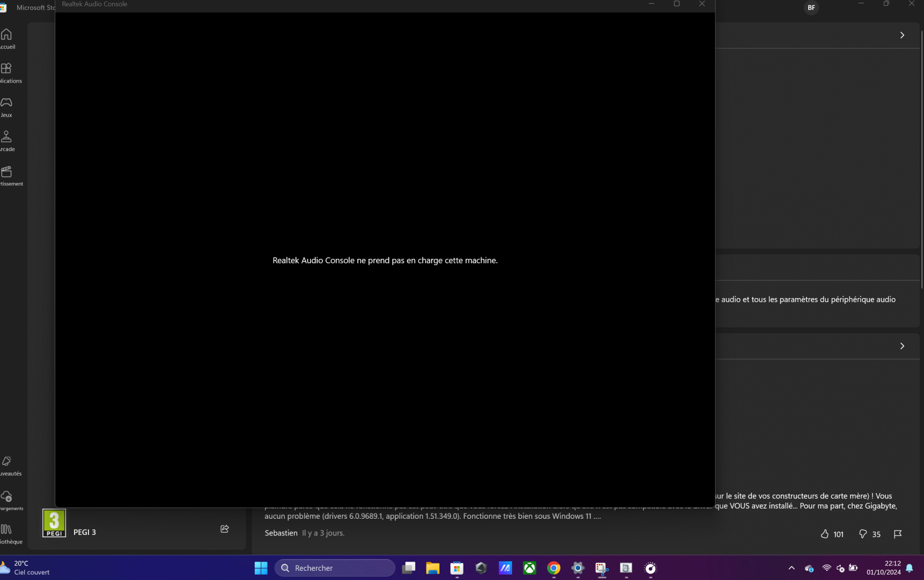Open the Bibliothèque library icon
The image size is (924, 580).
point(6,533)
